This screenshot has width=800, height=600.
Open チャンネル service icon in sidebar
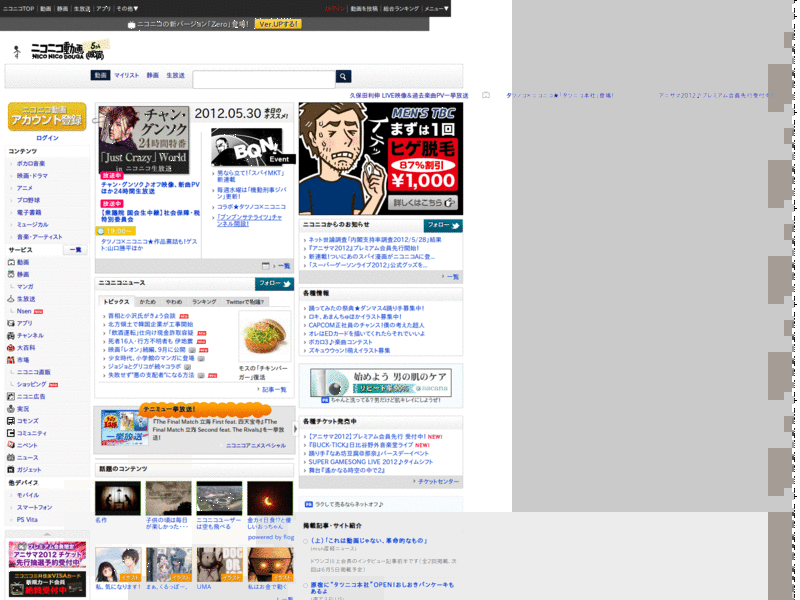click(x=11, y=336)
